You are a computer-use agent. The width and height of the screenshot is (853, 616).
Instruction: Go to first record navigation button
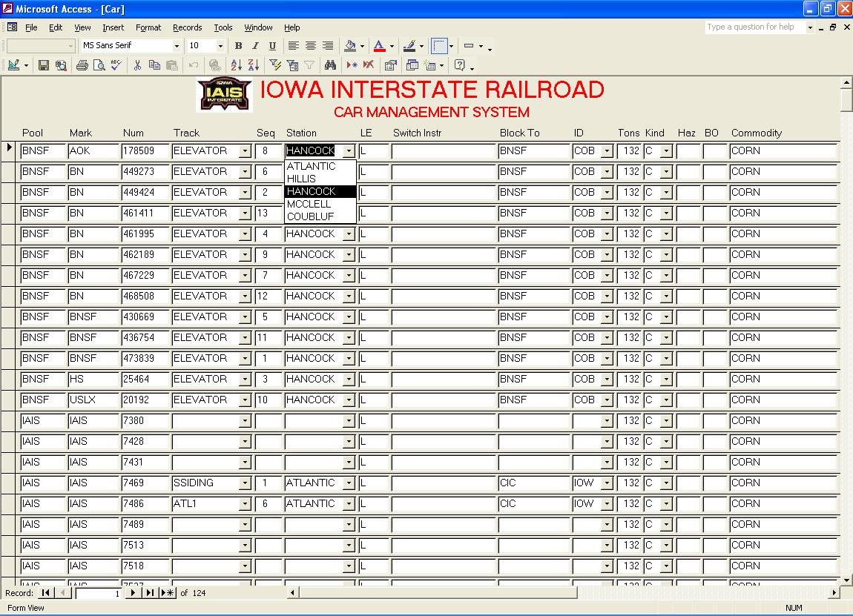(46, 592)
